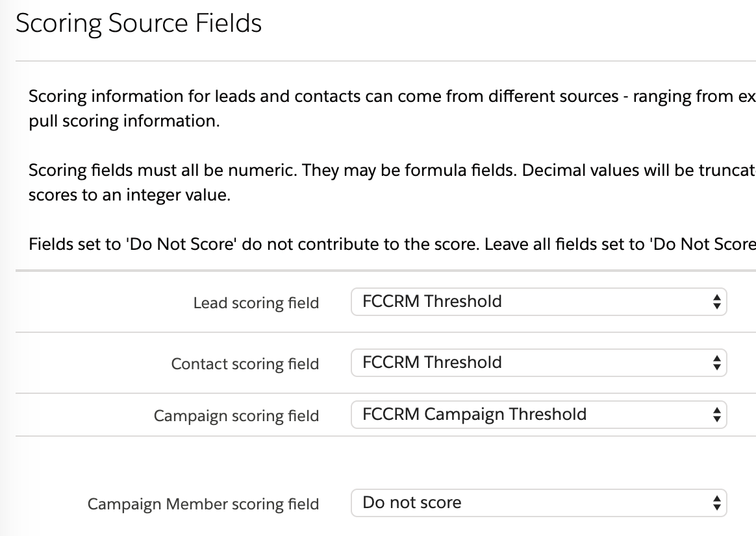Open the Lead scoring field dropdown
The image size is (756, 536).
(x=538, y=302)
